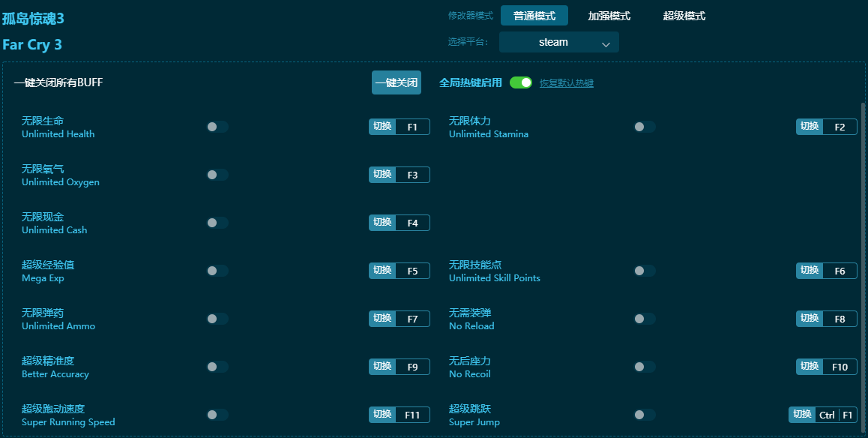Screen dimensions: 868x438
Task: Disable the global hotkey toggle
Action: 521,82
